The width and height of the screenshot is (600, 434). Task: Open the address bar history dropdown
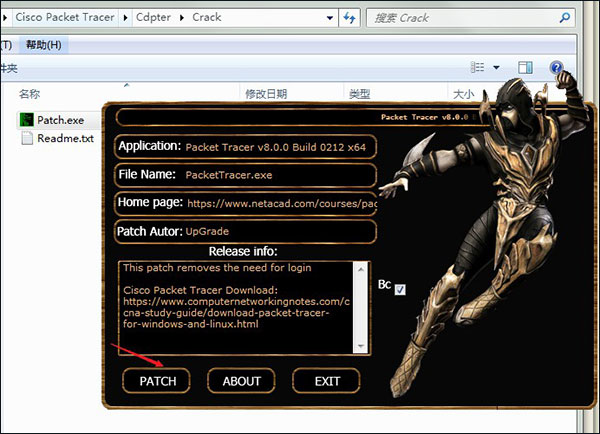[329, 18]
